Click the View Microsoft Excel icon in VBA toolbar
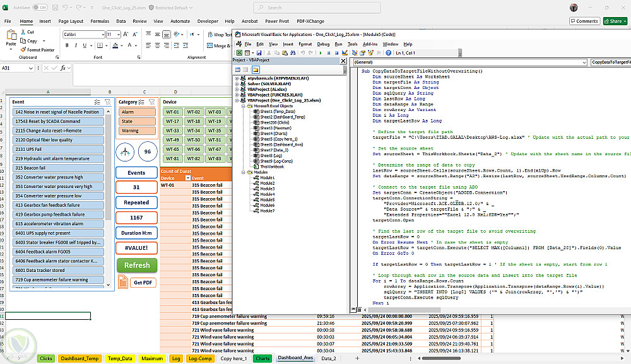The width and height of the screenshot is (631, 364). pyautogui.click(x=239, y=54)
